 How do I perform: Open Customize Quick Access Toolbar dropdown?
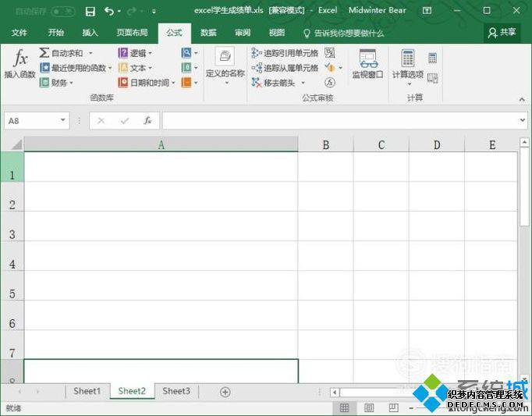[154, 12]
